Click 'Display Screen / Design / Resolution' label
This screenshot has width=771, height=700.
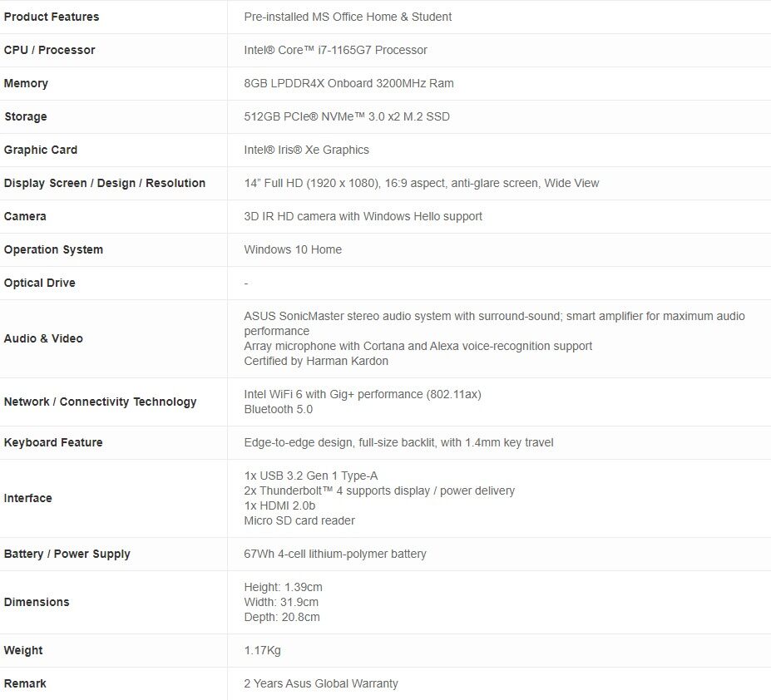pyautogui.click(x=105, y=183)
